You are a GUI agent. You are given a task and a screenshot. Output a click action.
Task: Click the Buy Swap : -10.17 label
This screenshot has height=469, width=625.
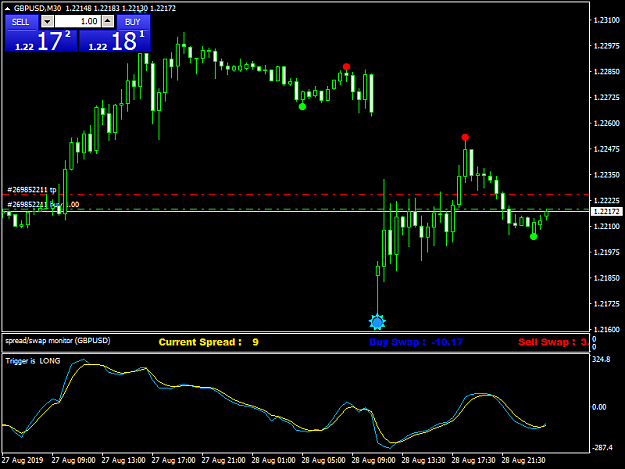pyautogui.click(x=416, y=342)
